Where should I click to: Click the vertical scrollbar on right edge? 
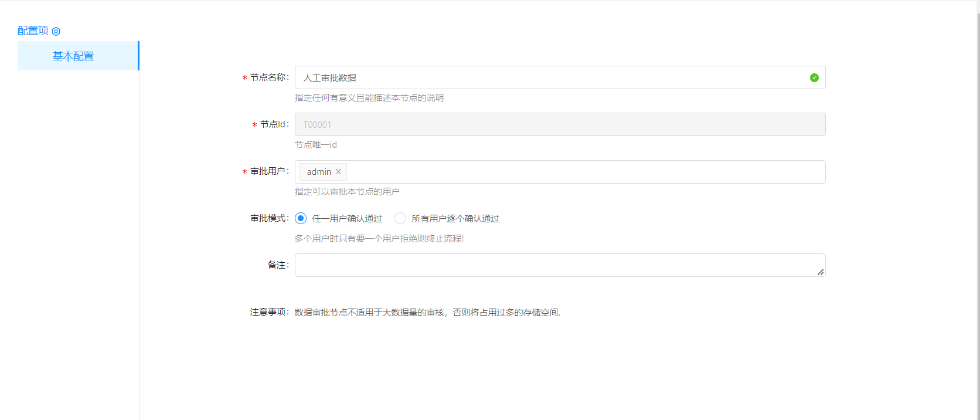click(978, 176)
